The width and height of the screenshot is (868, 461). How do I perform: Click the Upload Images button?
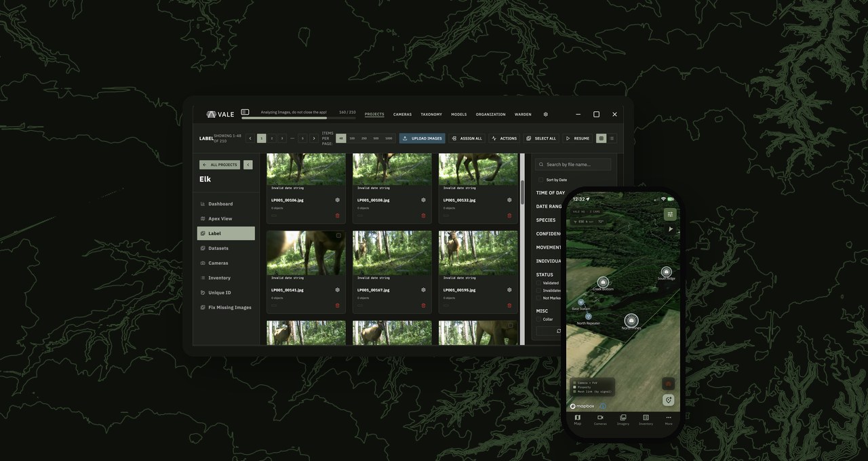tap(422, 138)
